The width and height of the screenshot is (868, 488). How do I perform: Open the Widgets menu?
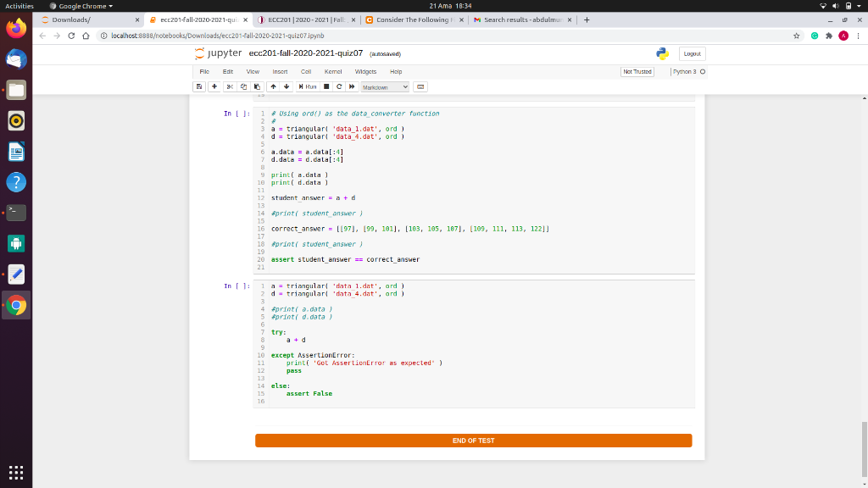point(365,72)
